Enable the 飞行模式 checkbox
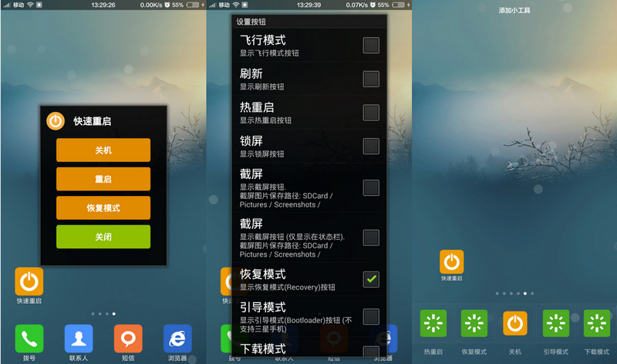 pos(371,45)
